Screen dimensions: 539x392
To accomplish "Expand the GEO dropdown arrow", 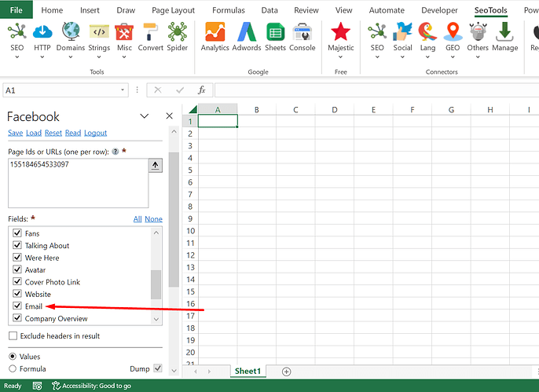I will click(453, 57).
